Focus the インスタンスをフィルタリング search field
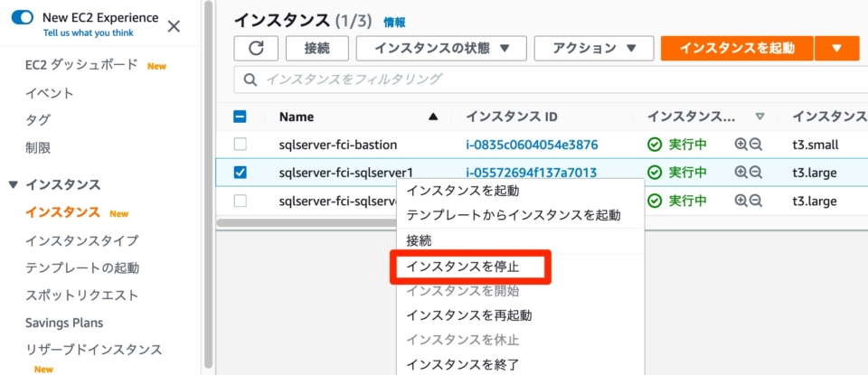The image size is (868, 375). [551, 80]
